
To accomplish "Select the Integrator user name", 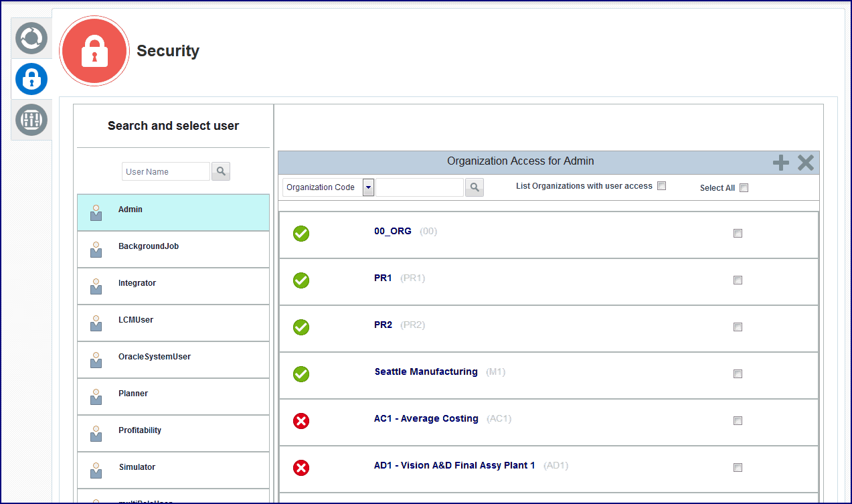I will [137, 283].
